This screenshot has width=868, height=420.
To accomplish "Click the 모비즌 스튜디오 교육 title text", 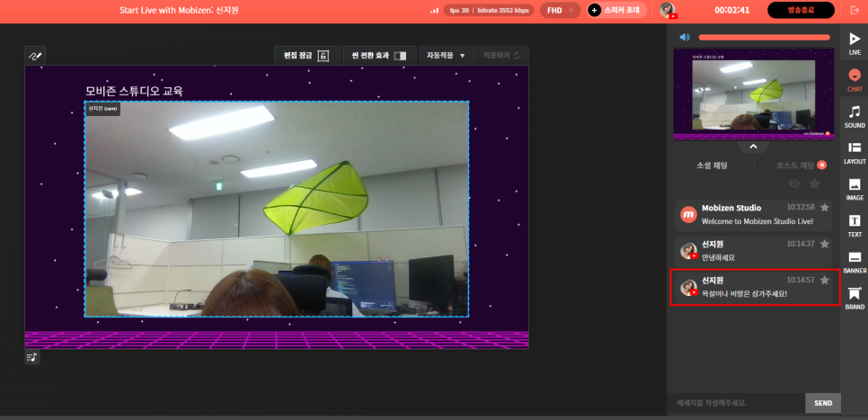I will pyautogui.click(x=134, y=91).
